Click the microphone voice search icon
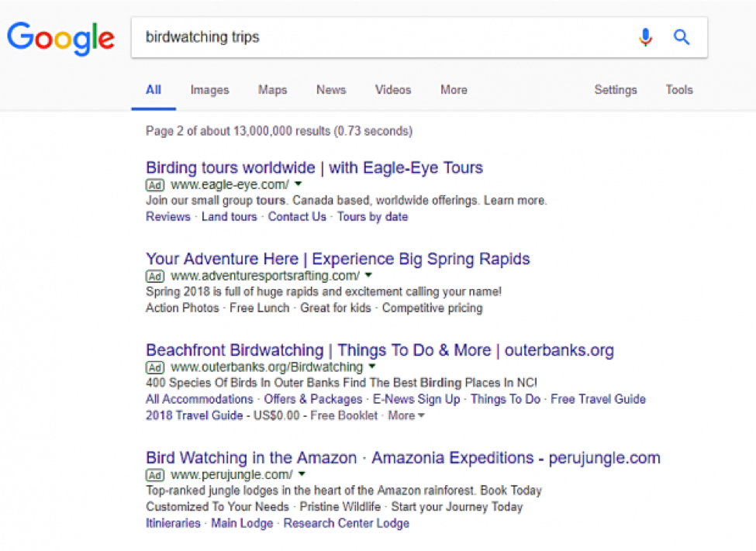 645,37
